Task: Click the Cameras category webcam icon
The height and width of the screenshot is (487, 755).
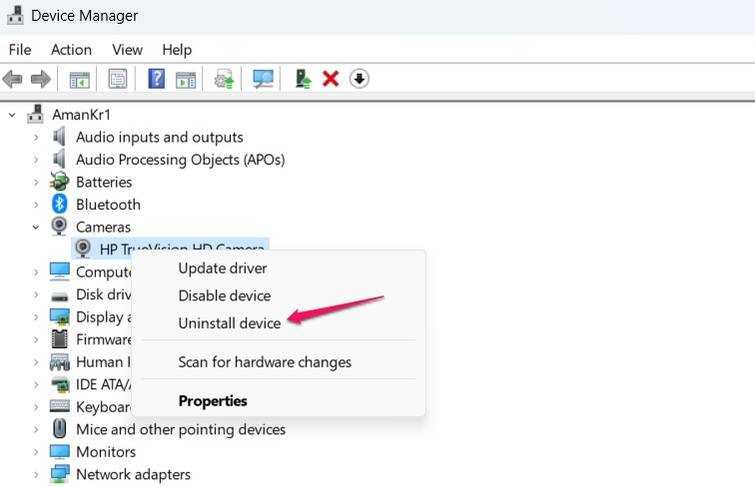Action: click(59, 226)
